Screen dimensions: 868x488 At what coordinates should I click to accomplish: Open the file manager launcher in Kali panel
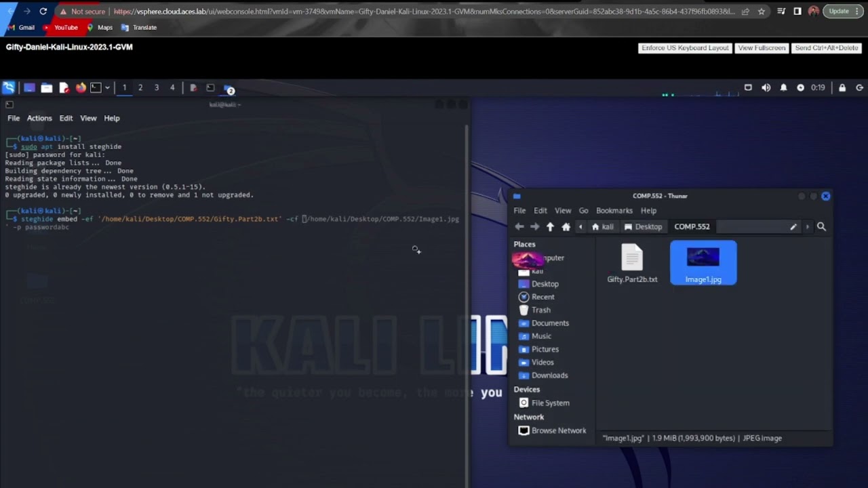tap(46, 87)
